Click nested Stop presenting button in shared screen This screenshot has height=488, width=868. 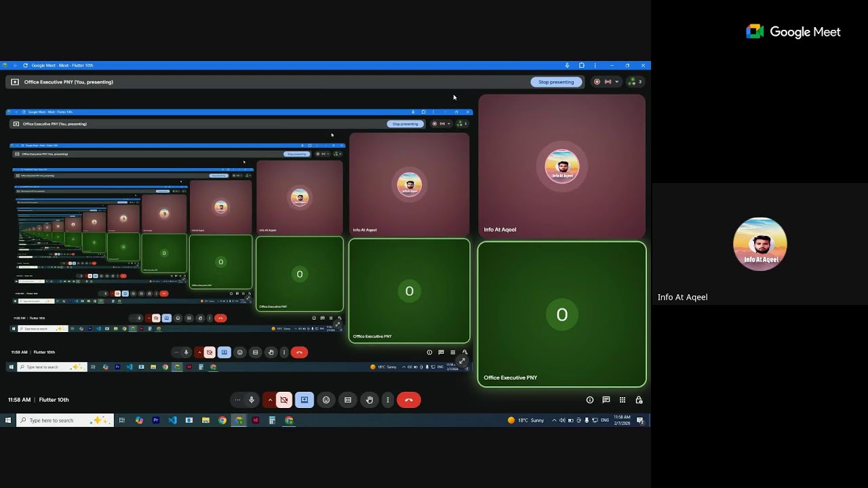pyautogui.click(x=405, y=124)
